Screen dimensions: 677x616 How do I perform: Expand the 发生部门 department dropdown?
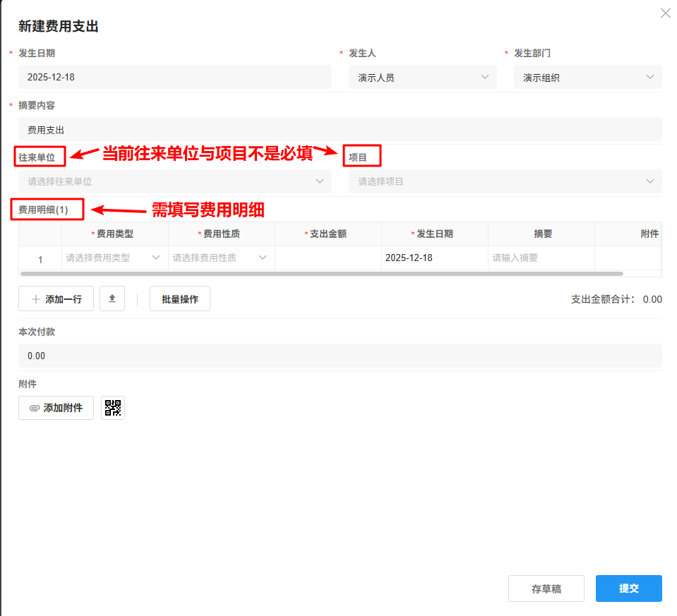tap(650, 77)
